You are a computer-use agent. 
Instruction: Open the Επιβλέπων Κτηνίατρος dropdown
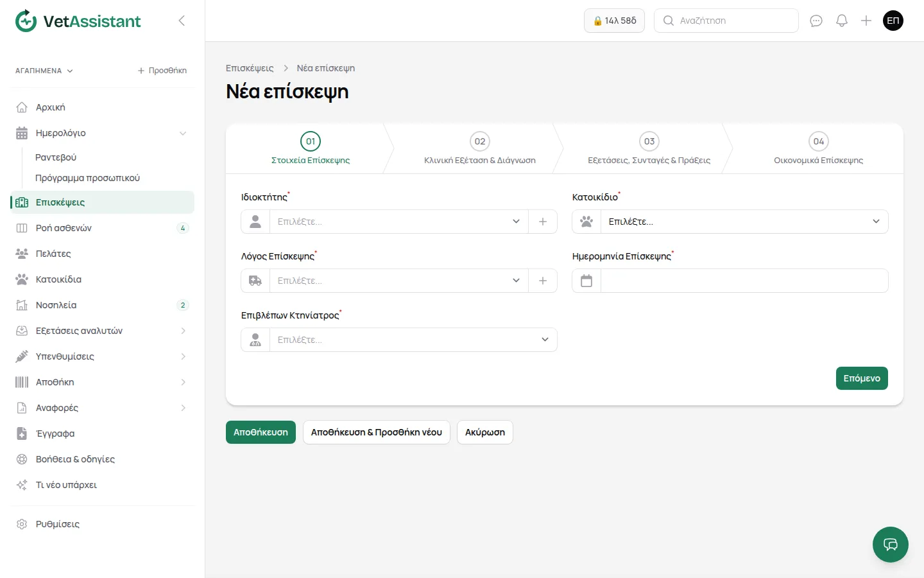tap(413, 340)
